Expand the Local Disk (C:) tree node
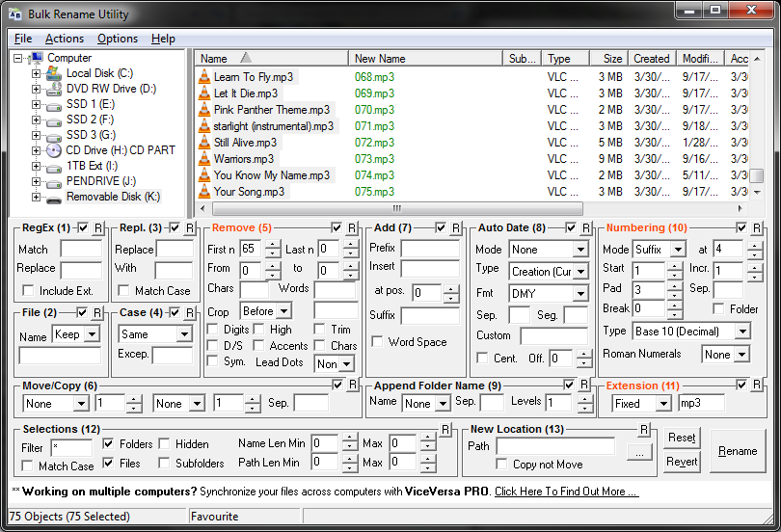 [x=36, y=73]
